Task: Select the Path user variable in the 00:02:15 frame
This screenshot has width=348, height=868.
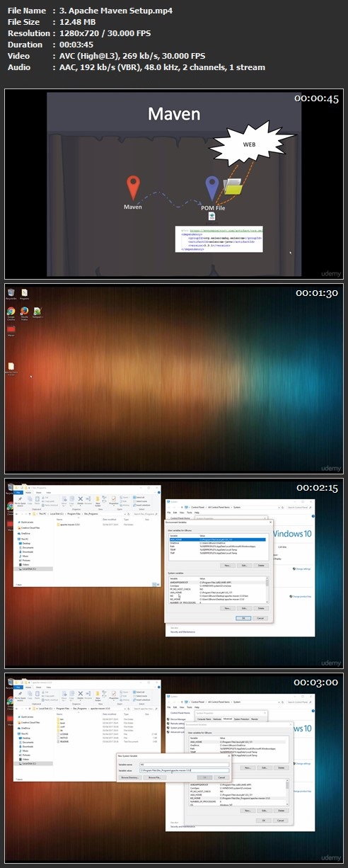Action: 217,546
